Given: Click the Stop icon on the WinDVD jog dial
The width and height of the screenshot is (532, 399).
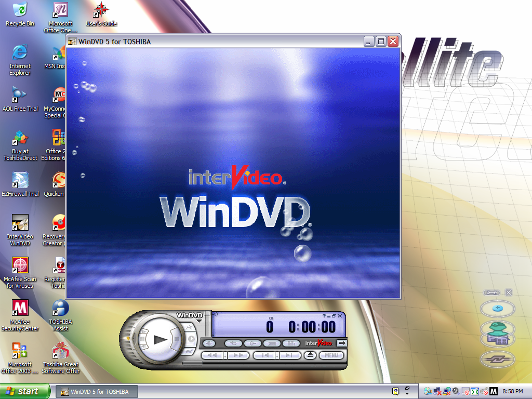Looking at the screenshot, I should [x=177, y=338].
